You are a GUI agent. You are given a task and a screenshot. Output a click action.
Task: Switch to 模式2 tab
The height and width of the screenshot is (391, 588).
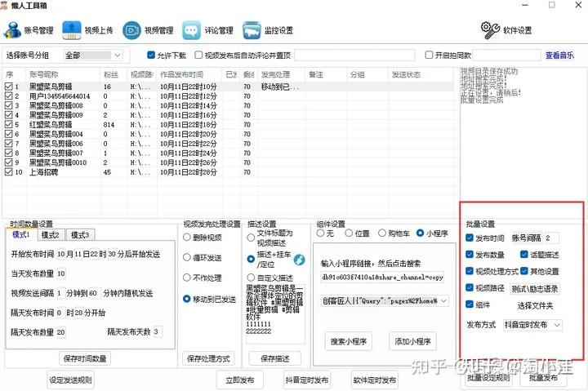(x=51, y=235)
